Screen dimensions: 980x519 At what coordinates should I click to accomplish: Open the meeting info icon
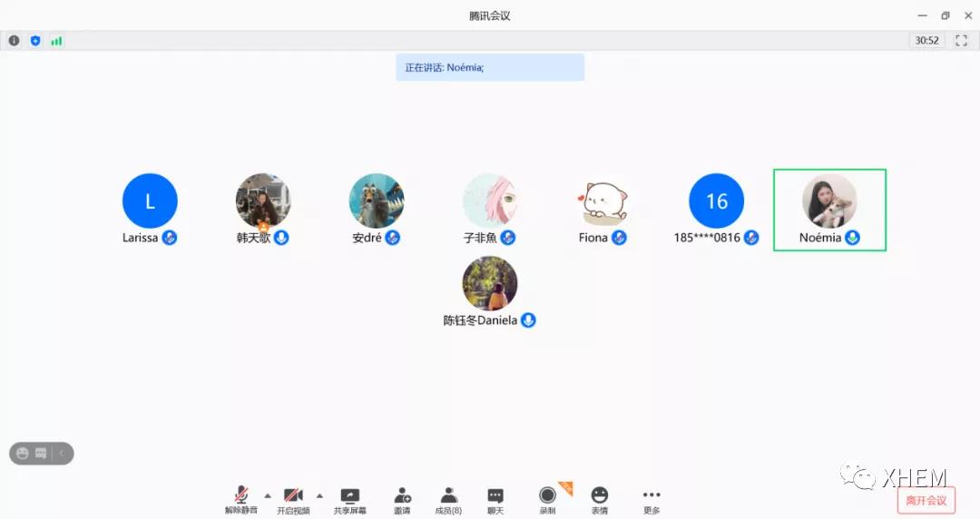14,41
